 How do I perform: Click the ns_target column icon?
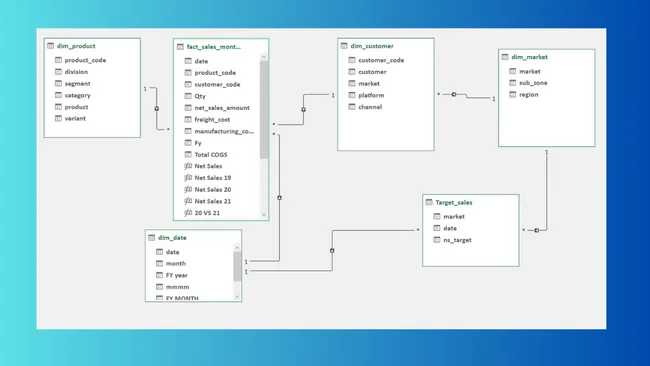pos(437,240)
